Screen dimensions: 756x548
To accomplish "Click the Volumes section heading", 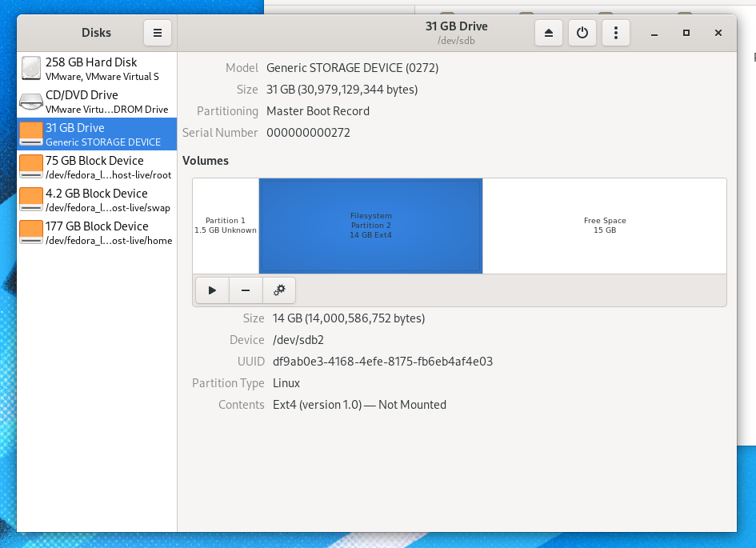I will coord(205,161).
